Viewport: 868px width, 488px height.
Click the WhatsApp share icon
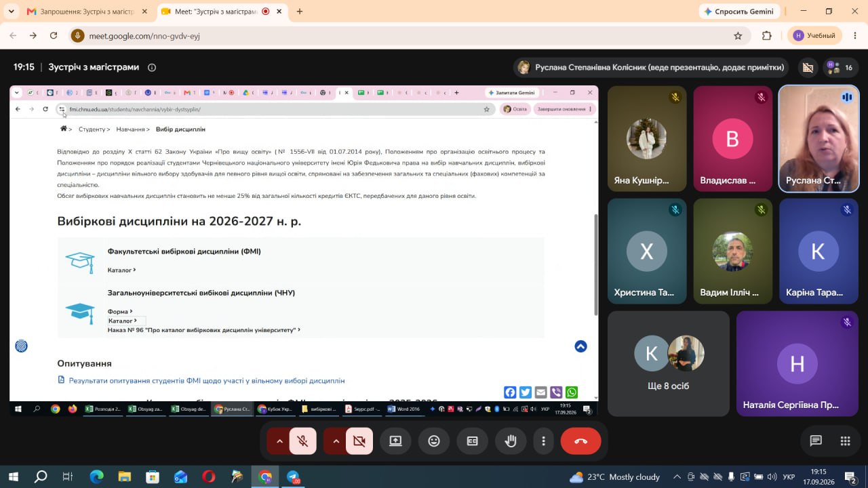[x=572, y=392]
